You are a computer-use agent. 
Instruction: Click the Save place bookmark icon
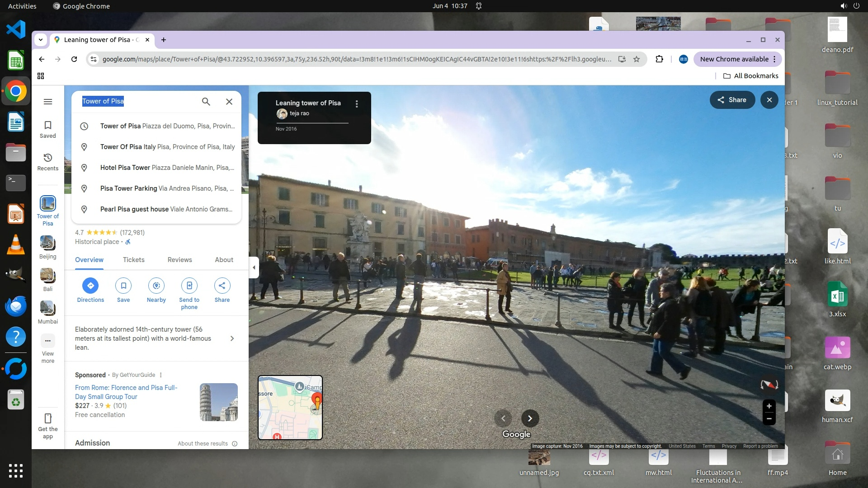pos(123,286)
